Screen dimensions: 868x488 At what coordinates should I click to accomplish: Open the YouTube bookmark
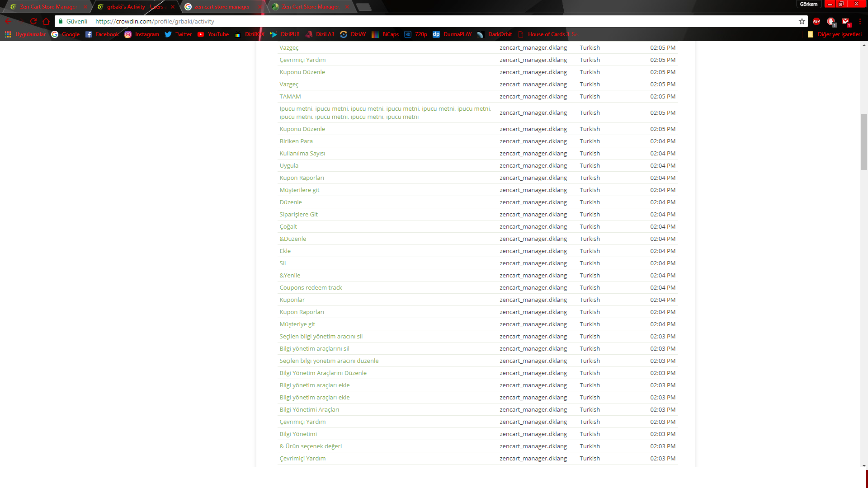[x=213, y=34]
